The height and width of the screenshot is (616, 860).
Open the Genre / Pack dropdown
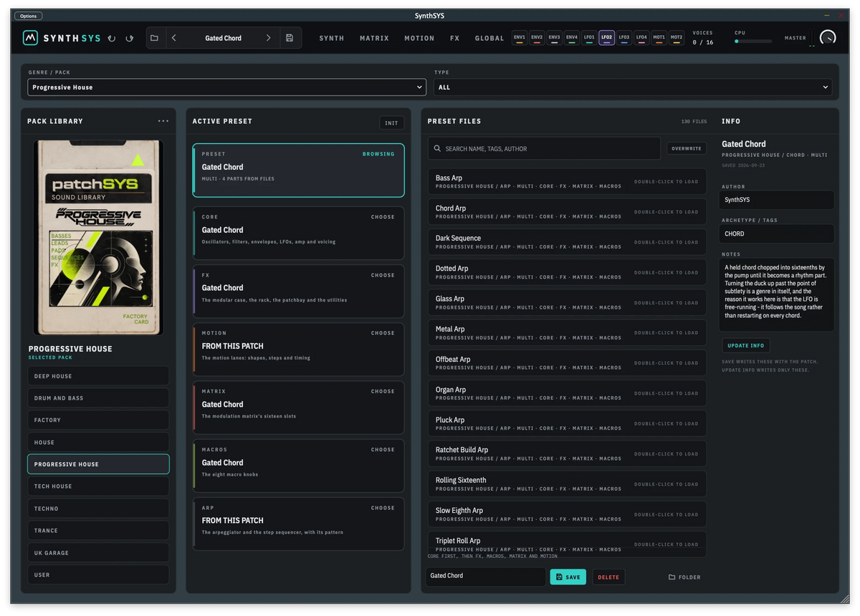point(227,87)
